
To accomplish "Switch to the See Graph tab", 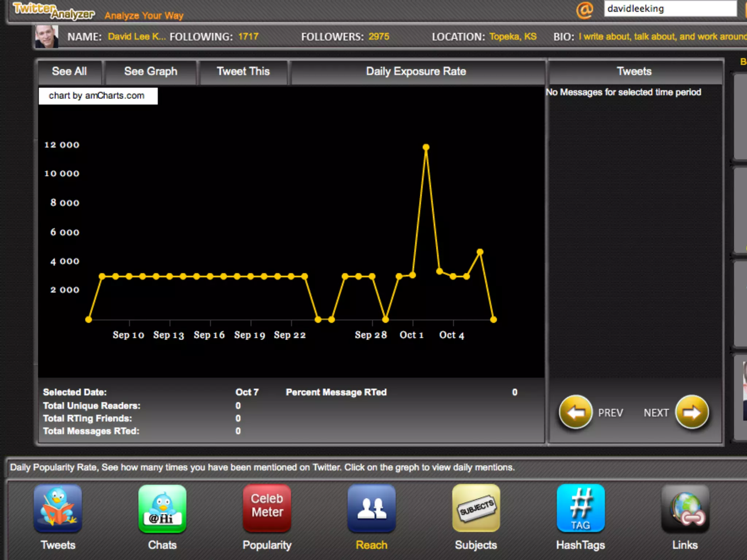I will 151,71.
